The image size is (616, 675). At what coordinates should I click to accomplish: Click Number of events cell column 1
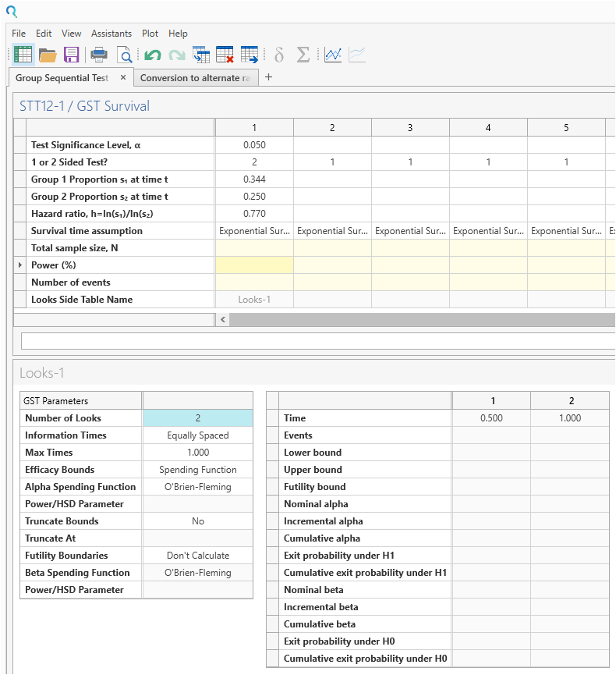[x=254, y=282]
